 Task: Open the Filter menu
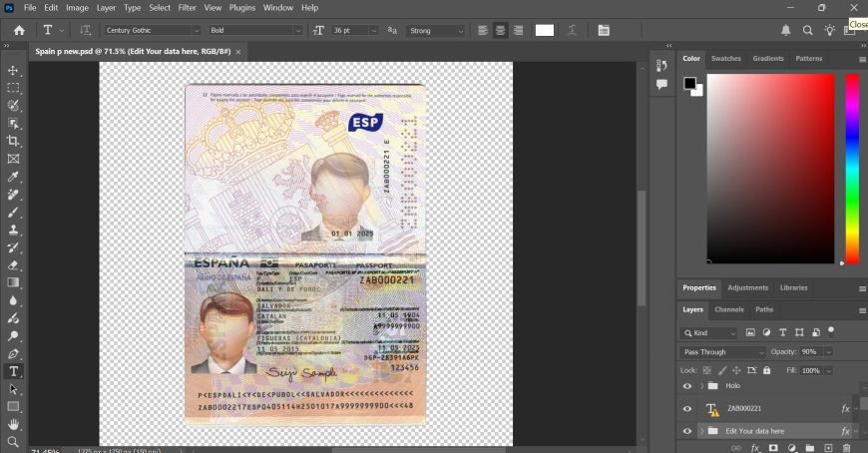click(x=188, y=8)
